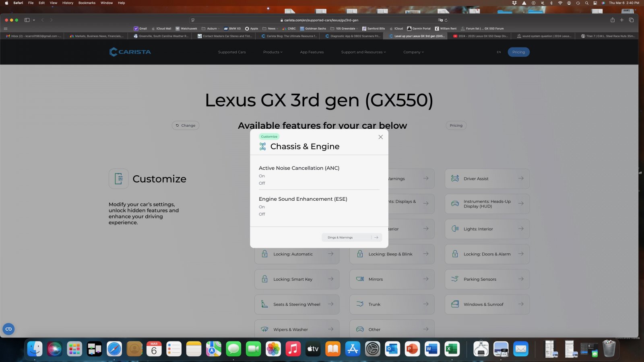Open Lights: Interior category
Screen dimensions: 644x362
[487, 229]
